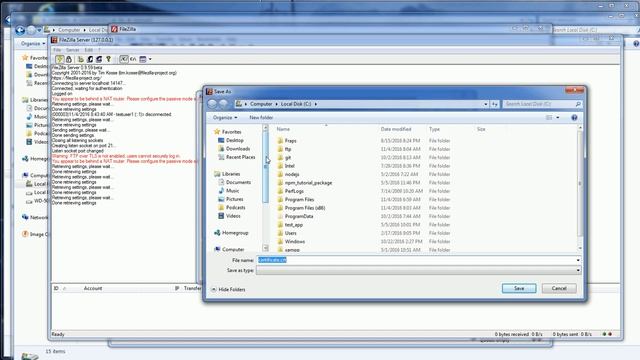Select Homegroup in Save As navigation pane
Image resolution: width=640 pixels, height=360 pixels.
(235, 233)
